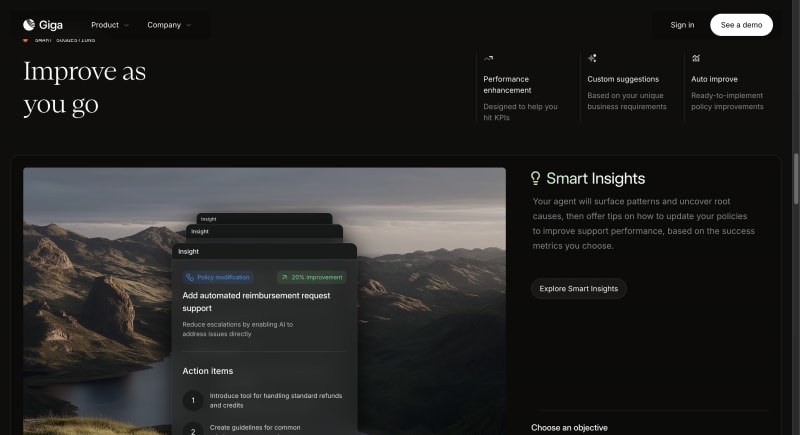
Task: Click the page vertical scrollbar thumb
Action: 796,180
